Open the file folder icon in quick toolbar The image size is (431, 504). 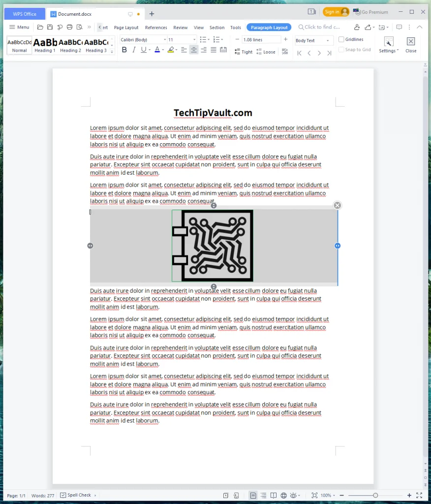point(40,28)
